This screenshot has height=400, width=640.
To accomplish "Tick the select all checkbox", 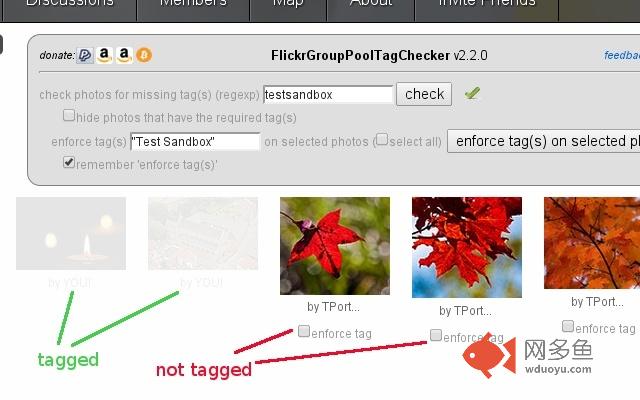I will pos(382,139).
